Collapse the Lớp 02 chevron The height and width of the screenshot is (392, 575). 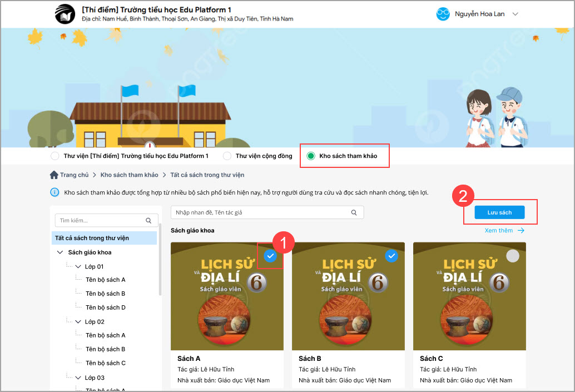[x=78, y=321]
